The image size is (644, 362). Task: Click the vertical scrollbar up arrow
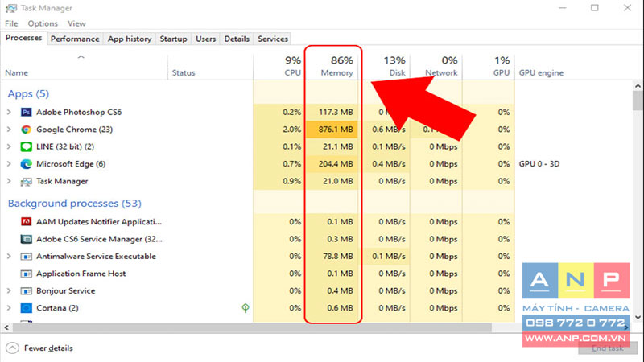pos(638,86)
